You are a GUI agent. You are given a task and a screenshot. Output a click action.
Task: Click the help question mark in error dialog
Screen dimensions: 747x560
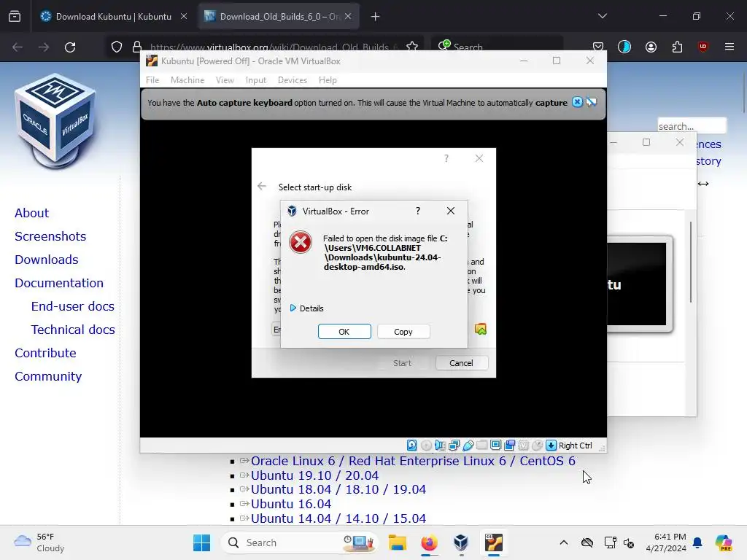click(x=418, y=211)
